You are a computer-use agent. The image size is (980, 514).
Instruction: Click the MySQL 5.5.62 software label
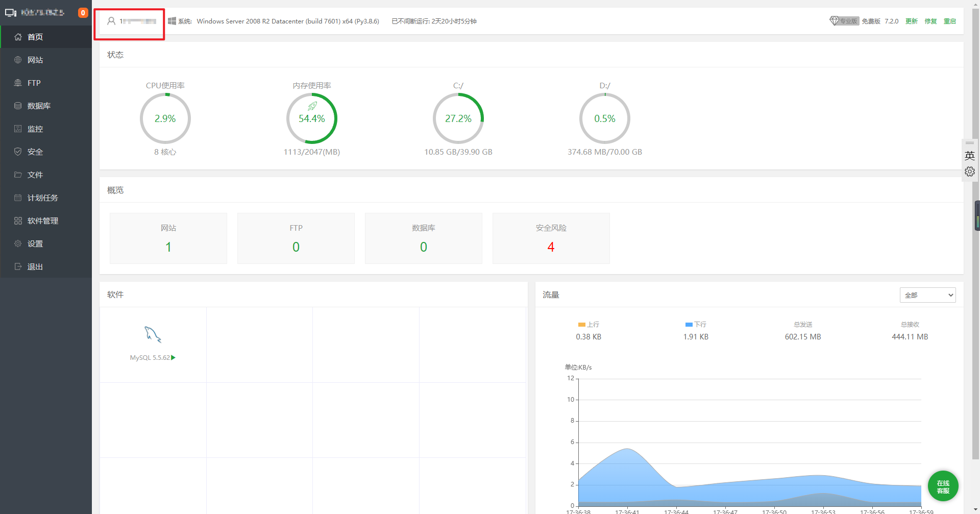(150, 357)
